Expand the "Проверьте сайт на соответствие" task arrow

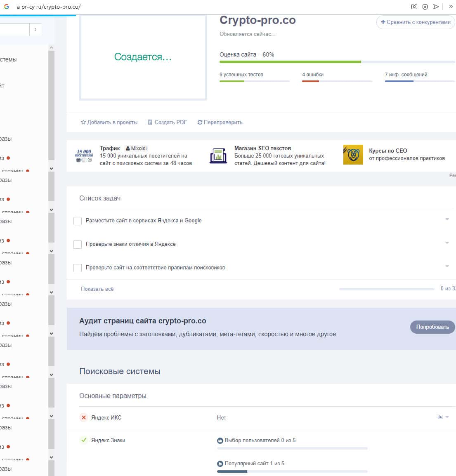(x=447, y=266)
